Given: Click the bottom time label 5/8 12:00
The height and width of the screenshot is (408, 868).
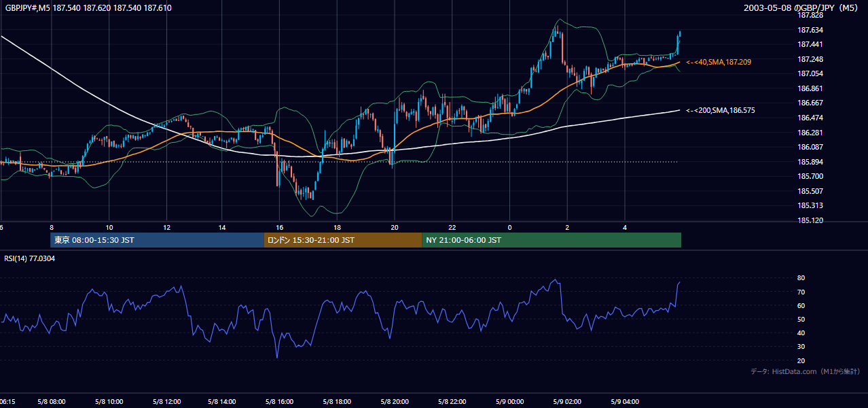Looking at the screenshot, I should click(166, 402).
